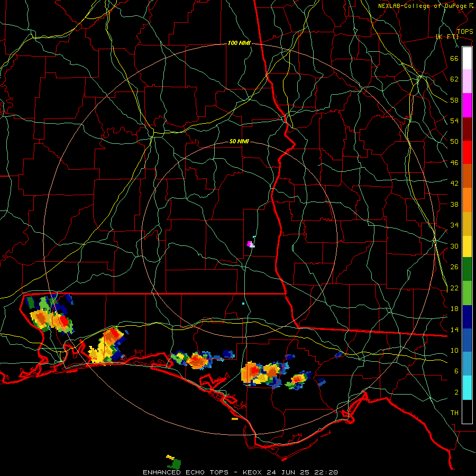The width and height of the screenshot is (476, 476).
Task: Click the medium blue legend swatch
Action: [x=467, y=340]
